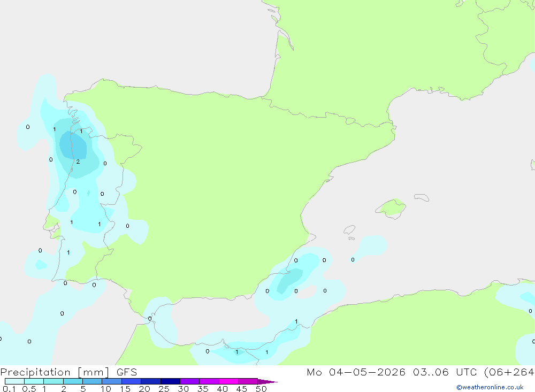Click the 0.1–0.5 mm lightest legend swatch

click(x=14, y=381)
